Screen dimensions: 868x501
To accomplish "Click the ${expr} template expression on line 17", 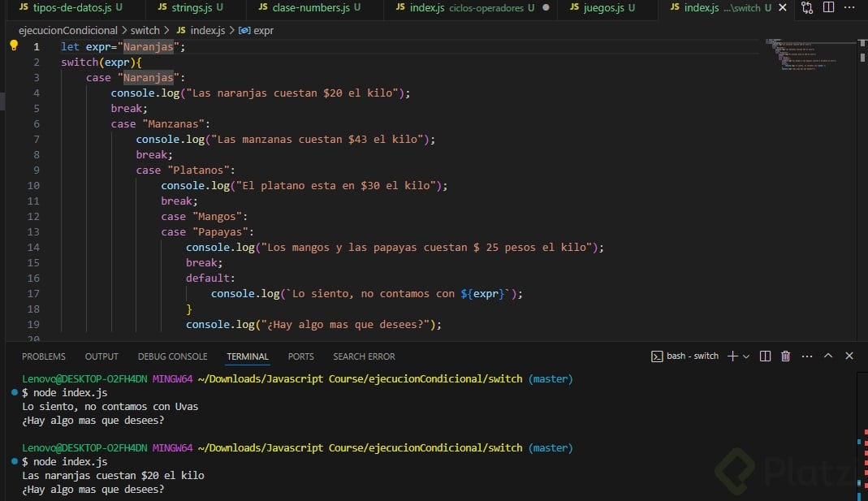I will [x=482, y=293].
